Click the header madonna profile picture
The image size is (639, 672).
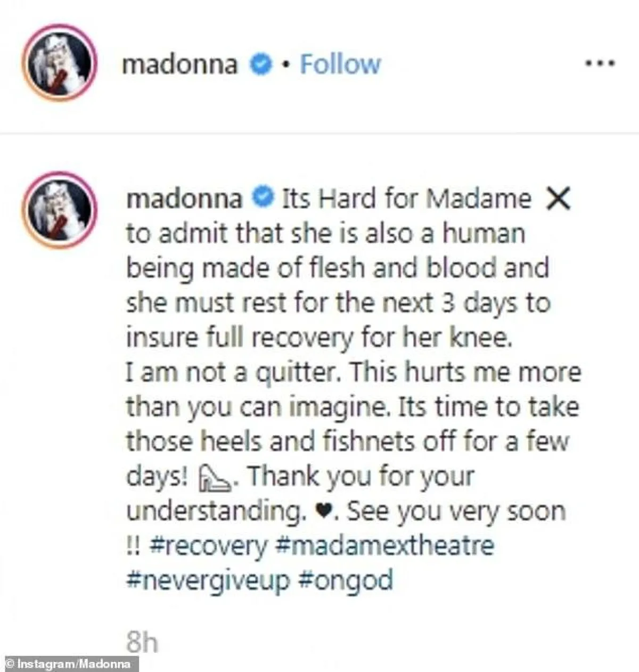click(x=59, y=63)
